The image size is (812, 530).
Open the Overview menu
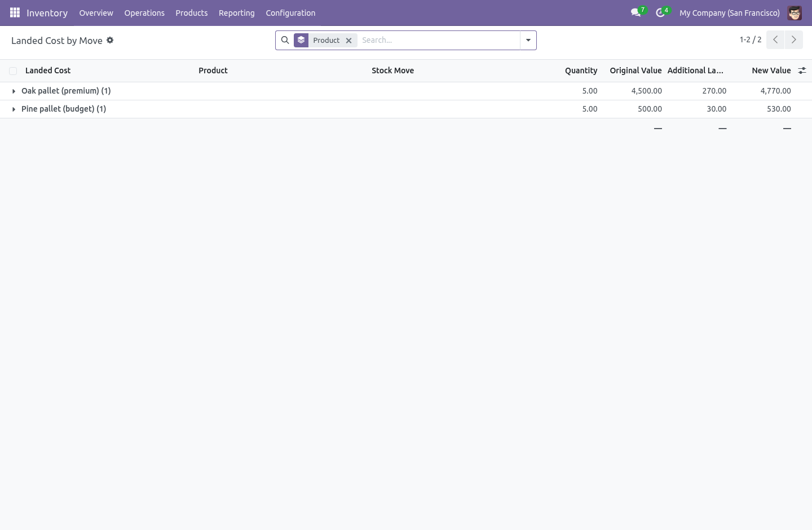tap(96, 12)
